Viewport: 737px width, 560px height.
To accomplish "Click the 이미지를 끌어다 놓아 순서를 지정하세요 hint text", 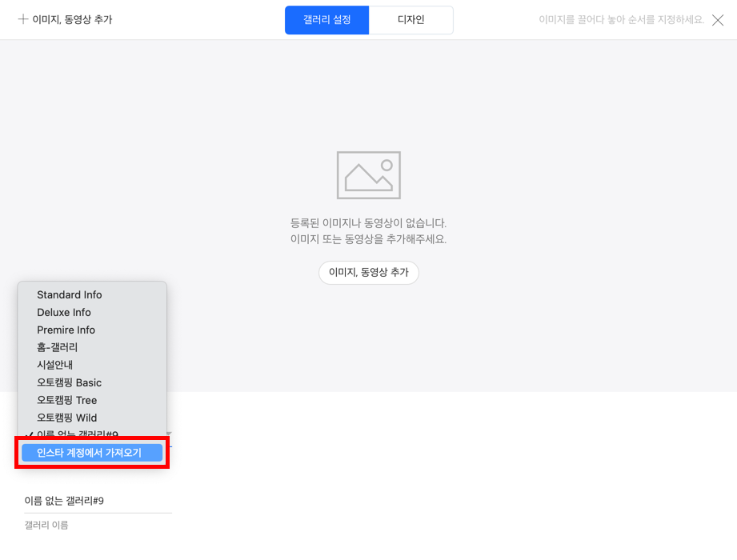I will tap(622, 20).
